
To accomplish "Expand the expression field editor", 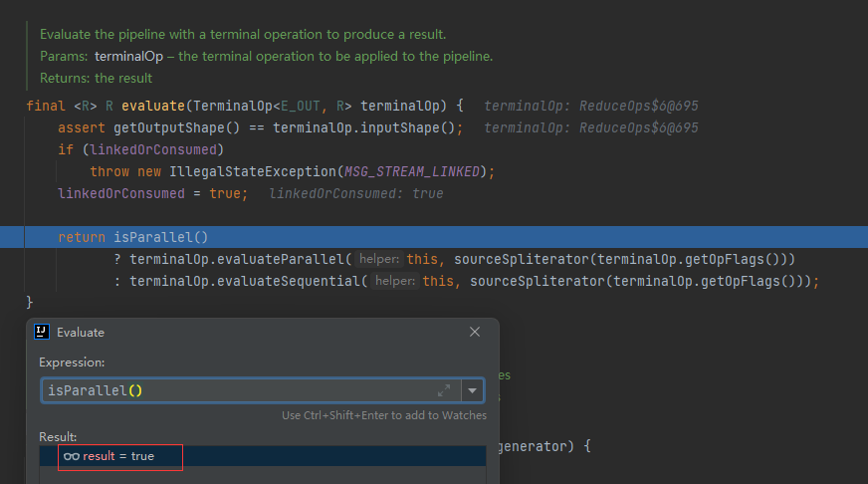I will 444,390.
